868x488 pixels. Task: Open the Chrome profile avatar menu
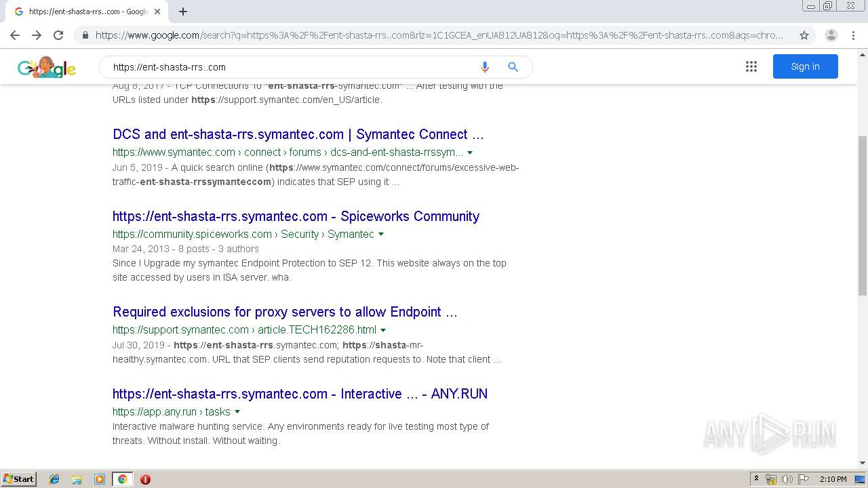pyautogui.click(x=831, y=35)
